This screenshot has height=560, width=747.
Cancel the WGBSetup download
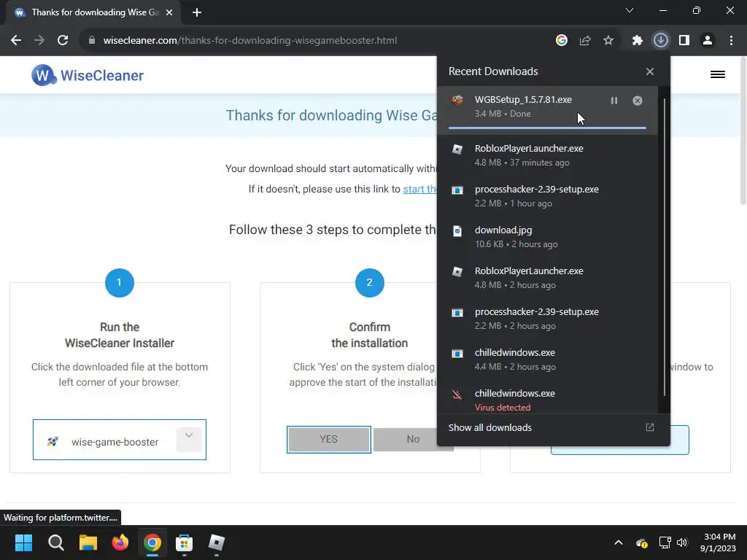click(638, 101)
